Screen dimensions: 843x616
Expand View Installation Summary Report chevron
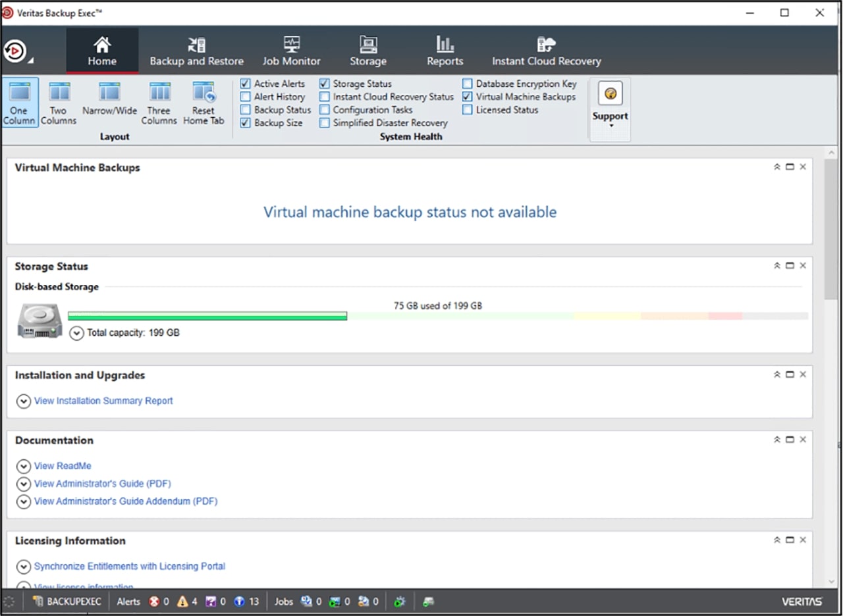coord(24,401)
